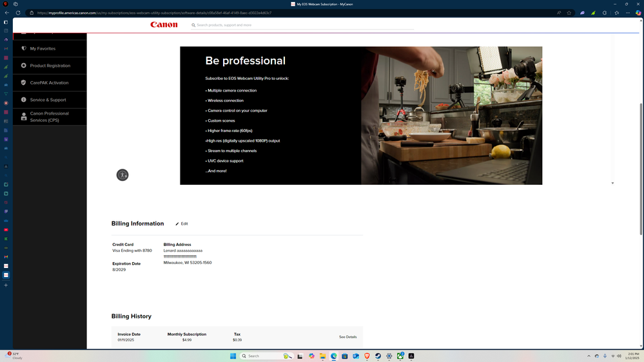Click the Be professional banner image
This screenshot has height=362, width=644.
pyautogui.click(x=451, y=115)
